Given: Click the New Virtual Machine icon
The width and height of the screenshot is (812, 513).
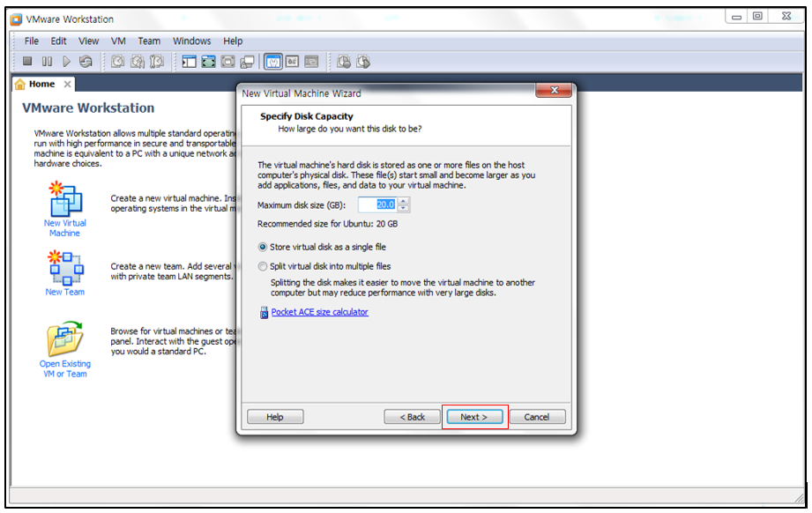Looking at the screenshot, I should tap(65, 199).
